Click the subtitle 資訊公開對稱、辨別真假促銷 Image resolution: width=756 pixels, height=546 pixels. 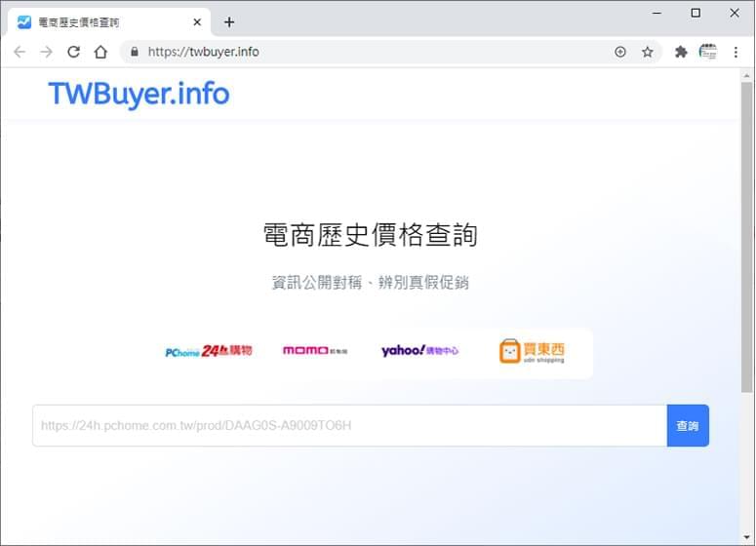[371, 283]
